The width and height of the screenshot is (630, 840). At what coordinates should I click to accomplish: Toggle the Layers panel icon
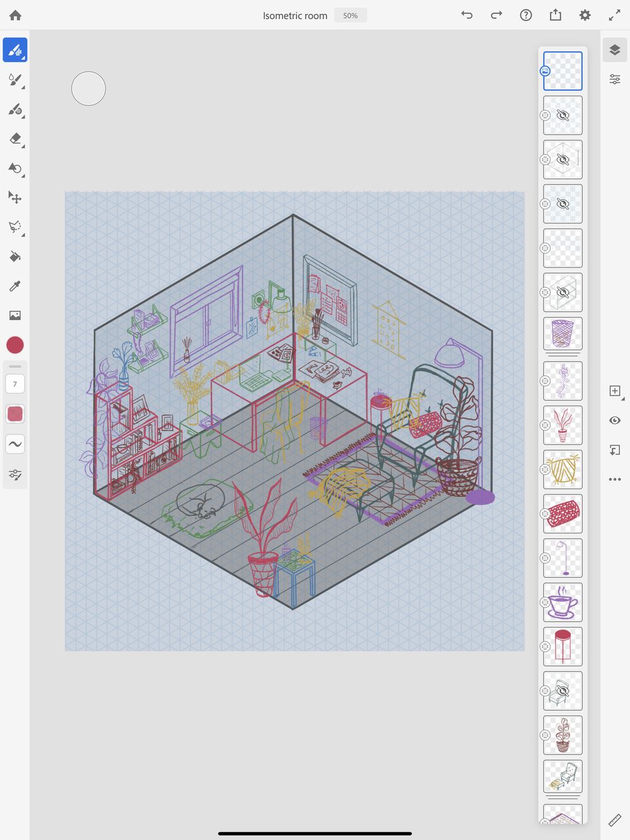(x=615, y=50)
